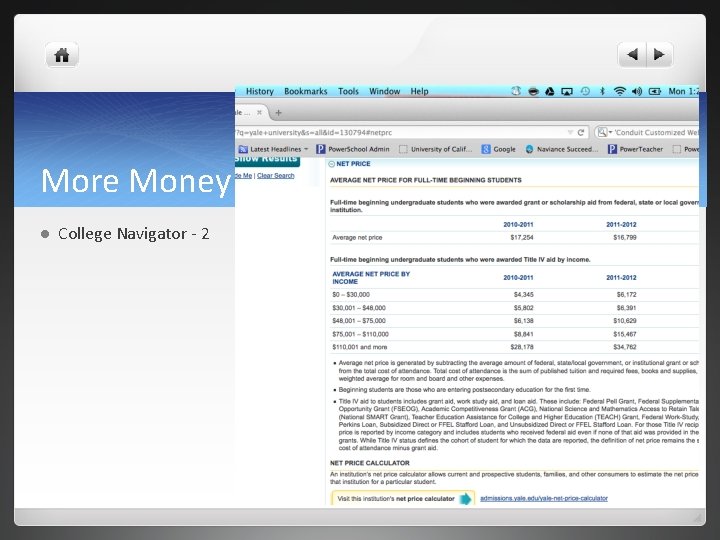The width and height of the screenshot is (720, 540).
Task: Click the Time Machine clock icon
Action: coord(585,91)
